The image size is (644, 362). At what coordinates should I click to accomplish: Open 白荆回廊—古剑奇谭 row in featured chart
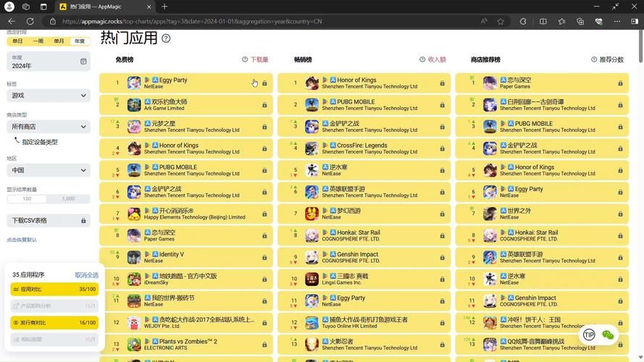click(542, 105)
